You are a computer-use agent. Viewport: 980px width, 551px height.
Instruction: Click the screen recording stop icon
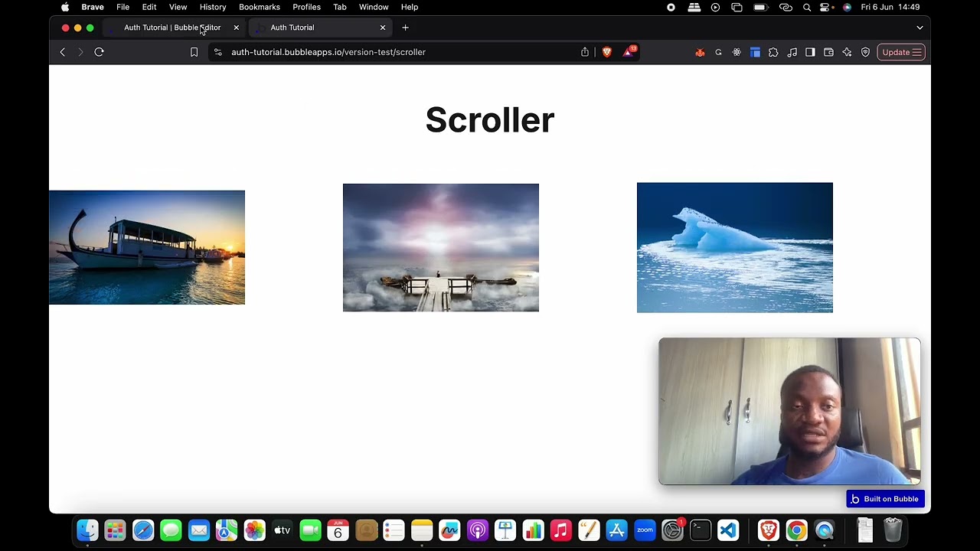[x=671, y=7]
